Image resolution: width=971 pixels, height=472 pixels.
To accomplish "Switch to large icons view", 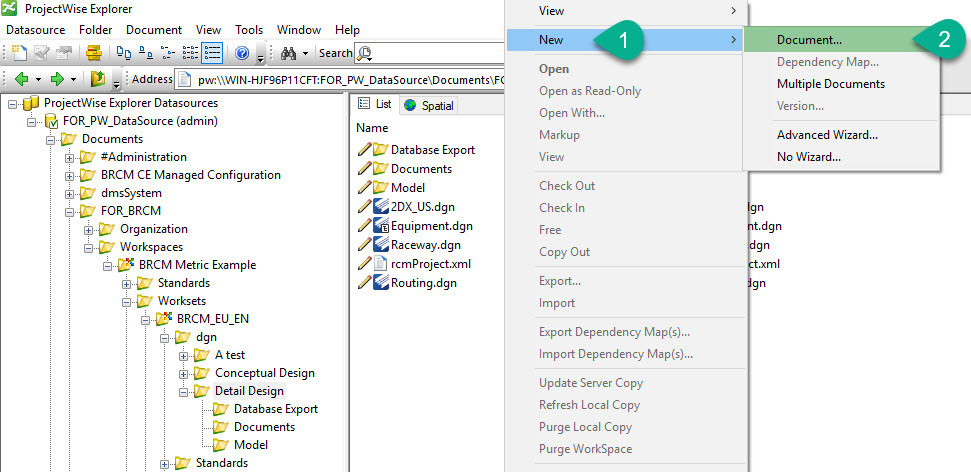I will 124,53.
